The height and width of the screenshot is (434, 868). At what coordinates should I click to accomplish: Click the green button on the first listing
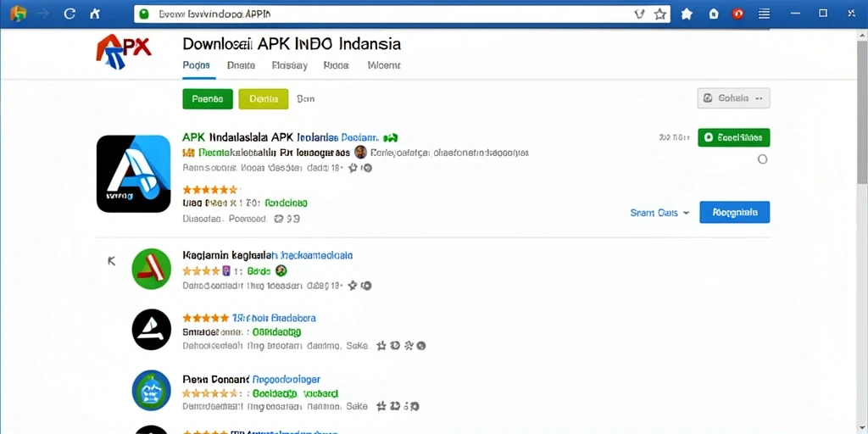(734, 137)
